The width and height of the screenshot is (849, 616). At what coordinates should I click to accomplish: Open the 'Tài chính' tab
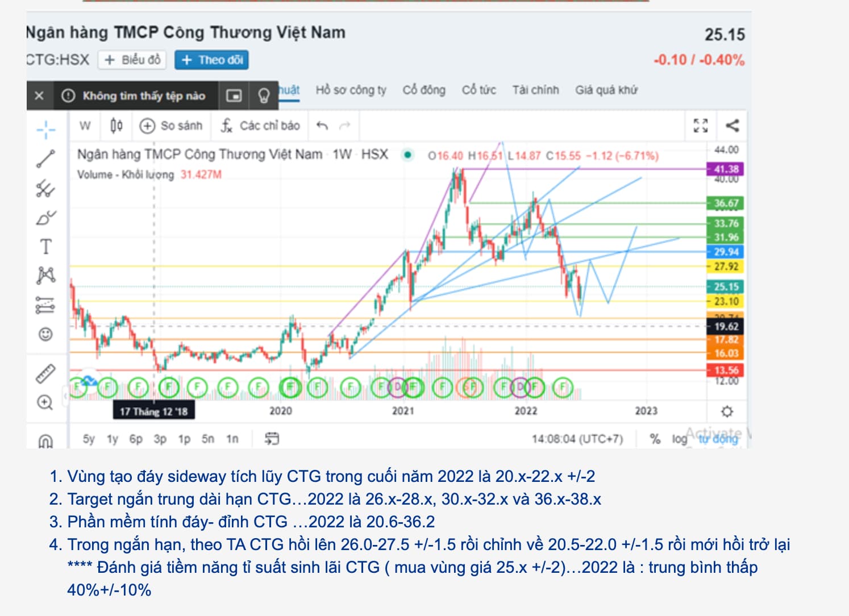(x=536, y=90)
